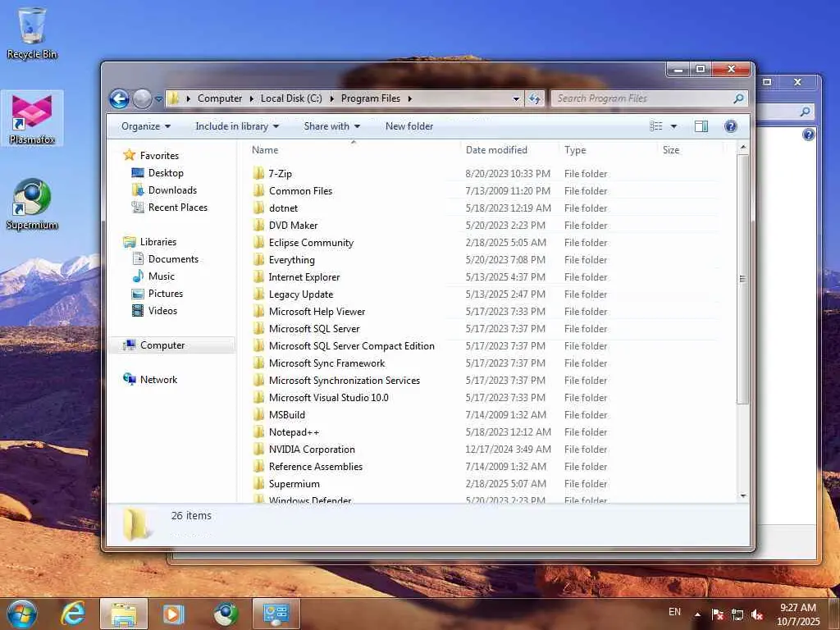This screenshot has height=630, width=840.
Task: Click the folder icon in address bar
Action: (x=174, y=98)
